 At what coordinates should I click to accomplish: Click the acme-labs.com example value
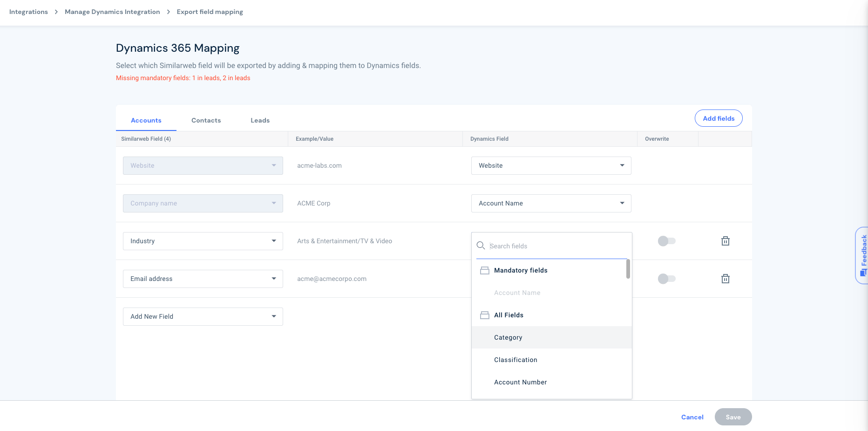[319, 165]
